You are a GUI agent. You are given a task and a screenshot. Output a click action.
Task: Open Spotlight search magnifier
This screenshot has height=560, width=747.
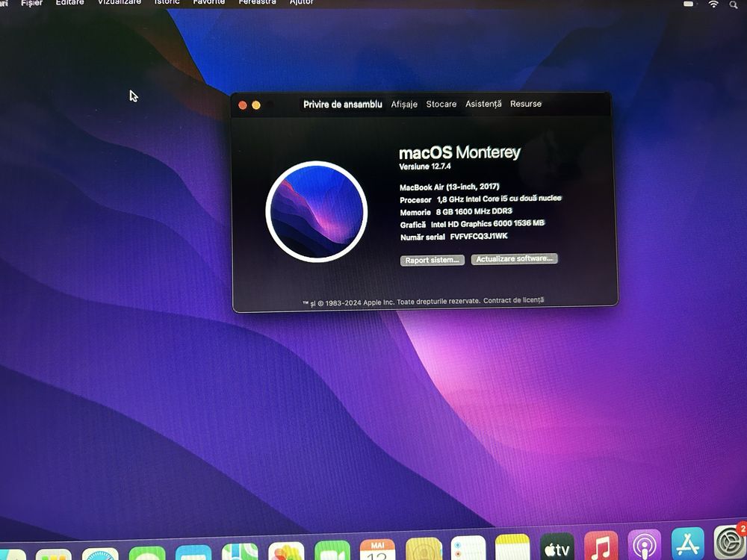tap(734, 4)
